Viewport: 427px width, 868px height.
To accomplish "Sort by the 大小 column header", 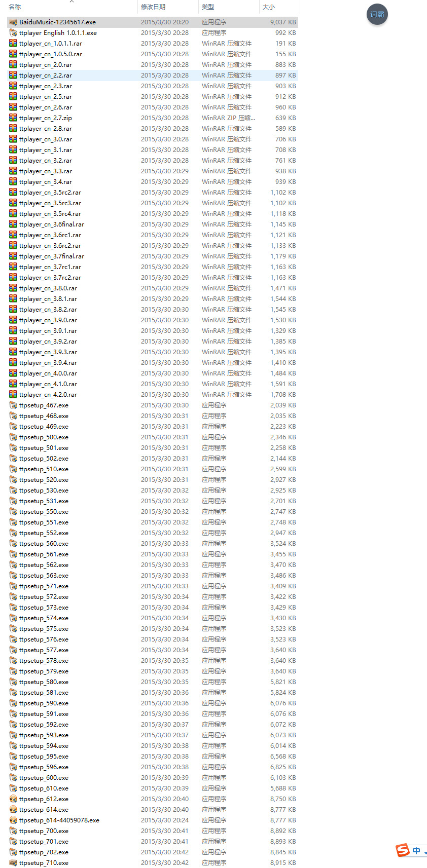I will (x=269, y=7).
